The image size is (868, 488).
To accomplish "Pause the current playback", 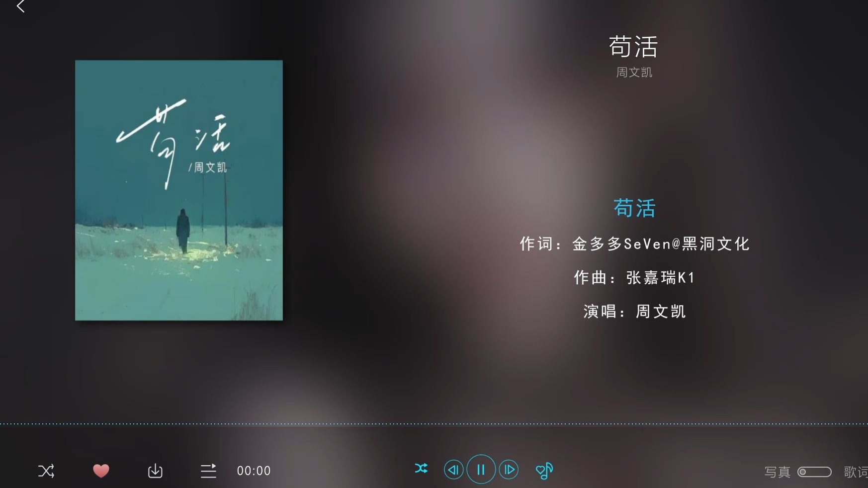I will click(481, 469).
